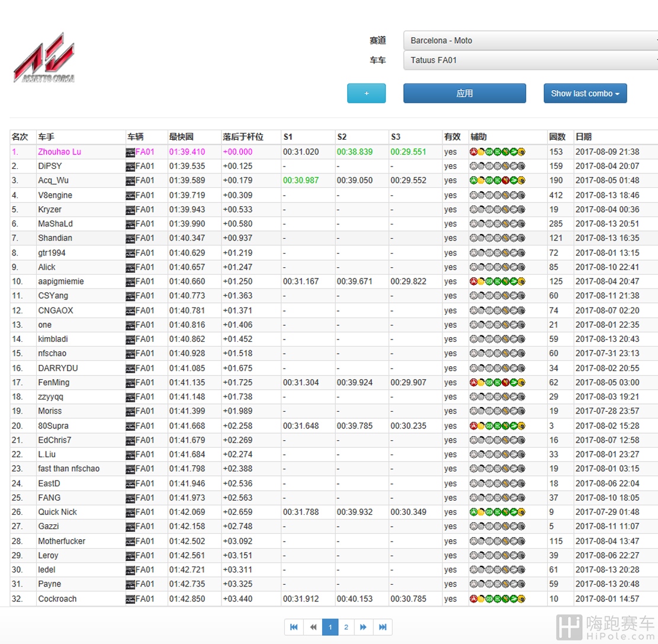Click rank number 25. for FANG
This screenshot has width=658, height=644.
click(x=17, y=498)
